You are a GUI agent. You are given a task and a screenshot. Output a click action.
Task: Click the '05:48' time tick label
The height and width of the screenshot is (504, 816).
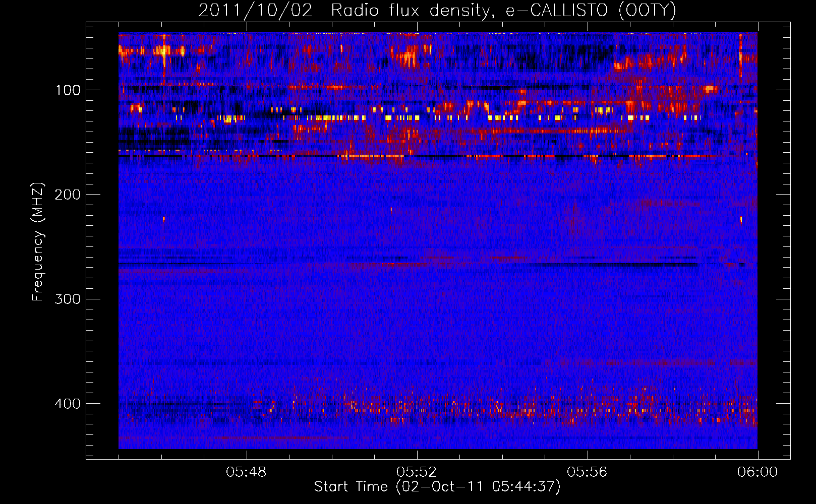tap(246, 472)
